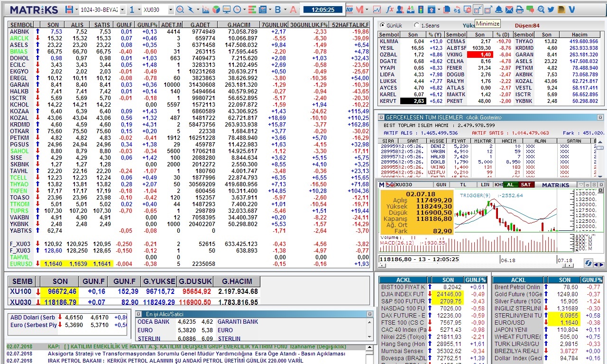Click the clock icon in toolbar

pos(237,9)
